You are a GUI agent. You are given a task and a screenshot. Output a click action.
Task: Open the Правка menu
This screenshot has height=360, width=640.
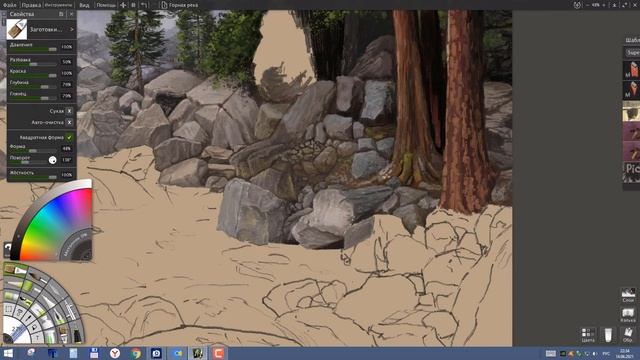(31, 5)
